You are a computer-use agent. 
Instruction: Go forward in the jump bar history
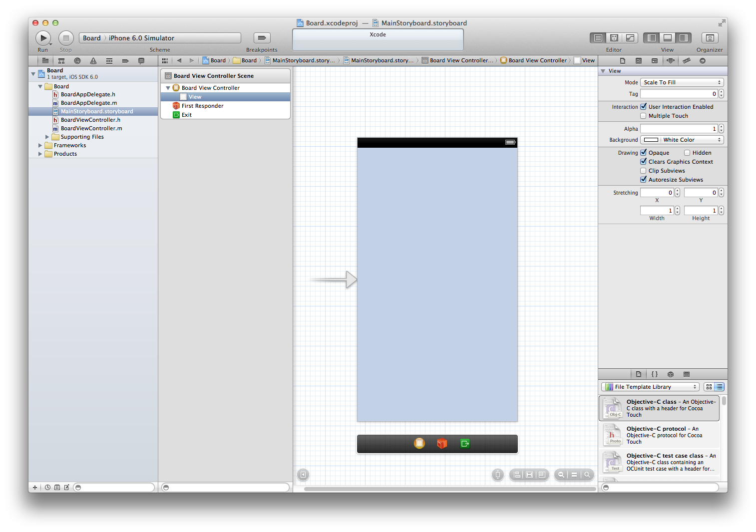[x=191, y=60]
